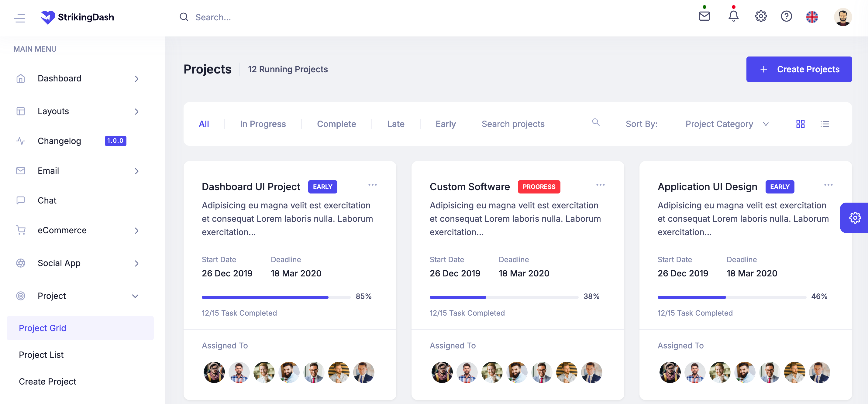Viewport: 868px width, 404px height.
Task: Switch to list view for projects
Action: (825, 124)
